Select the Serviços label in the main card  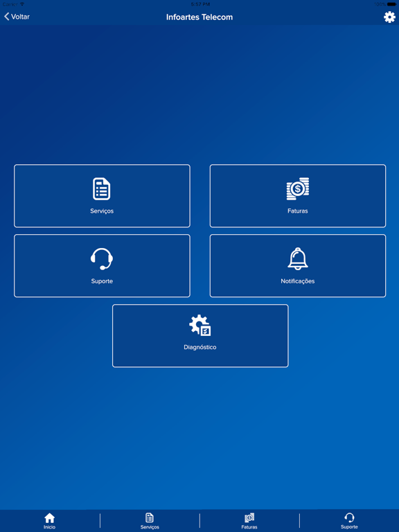pos(102,211)
